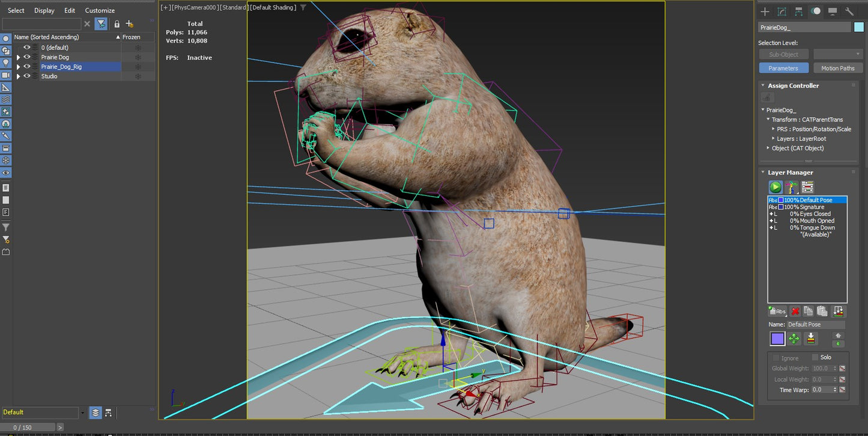Open the Hierarchy command panel
Image resolution: width=868 pixels, height=436 pixels.
[x=798, y=11]
